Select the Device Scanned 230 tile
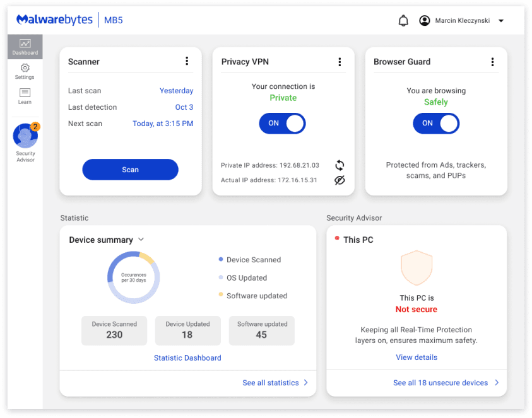Screen dimensions: 532x418 coord(114,330)
